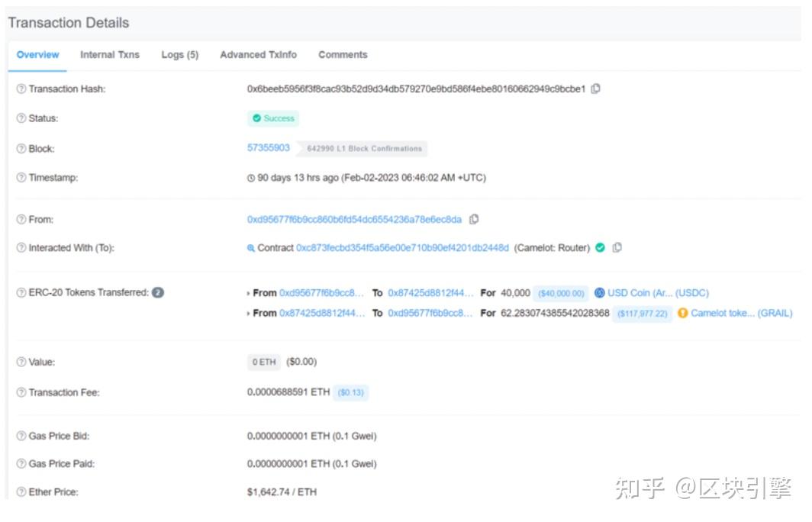
Task: Open block 57355903
Action: coord(269,148)
